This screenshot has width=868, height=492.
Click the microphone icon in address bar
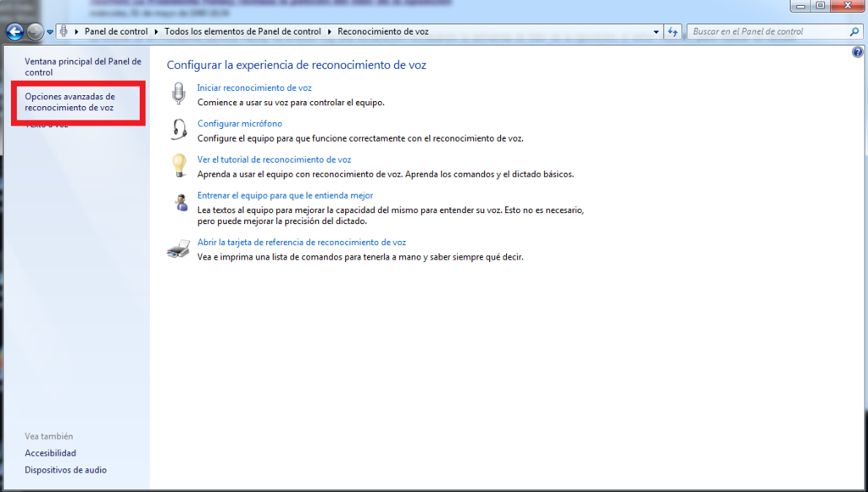tap(64, 31)
